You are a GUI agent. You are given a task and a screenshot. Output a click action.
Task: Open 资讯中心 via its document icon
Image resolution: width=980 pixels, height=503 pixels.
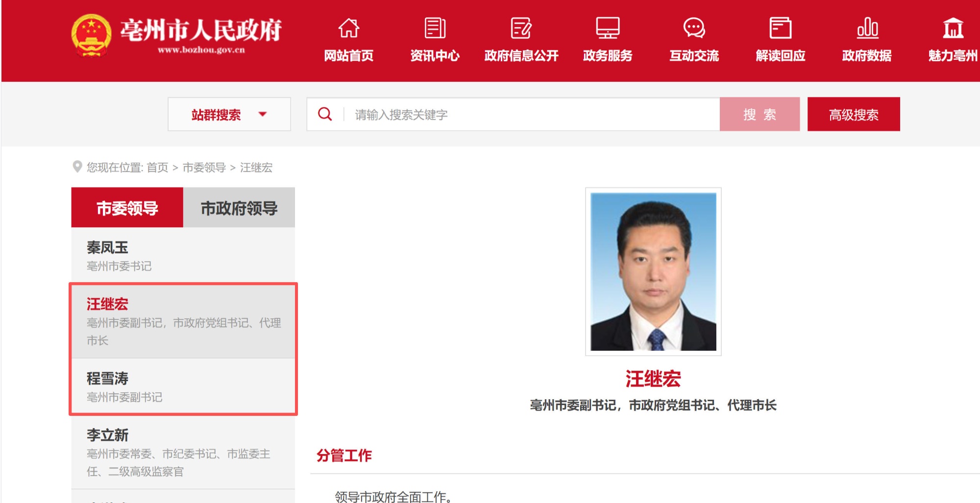(435, 28)
